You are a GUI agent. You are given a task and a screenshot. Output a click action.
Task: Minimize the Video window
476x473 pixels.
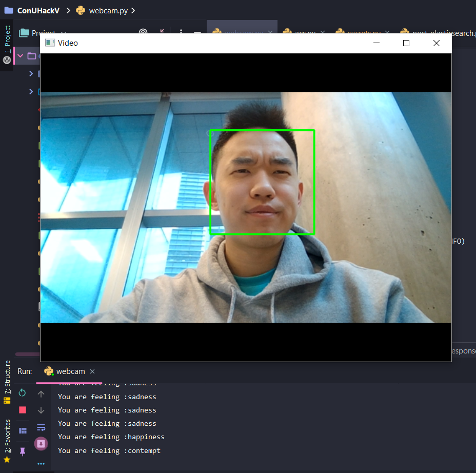(376, 43)
